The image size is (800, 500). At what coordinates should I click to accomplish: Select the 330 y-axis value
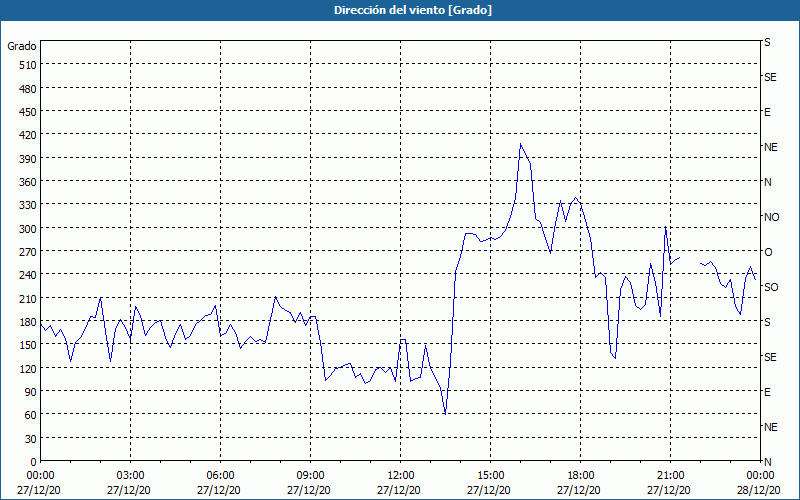[28, 205]
